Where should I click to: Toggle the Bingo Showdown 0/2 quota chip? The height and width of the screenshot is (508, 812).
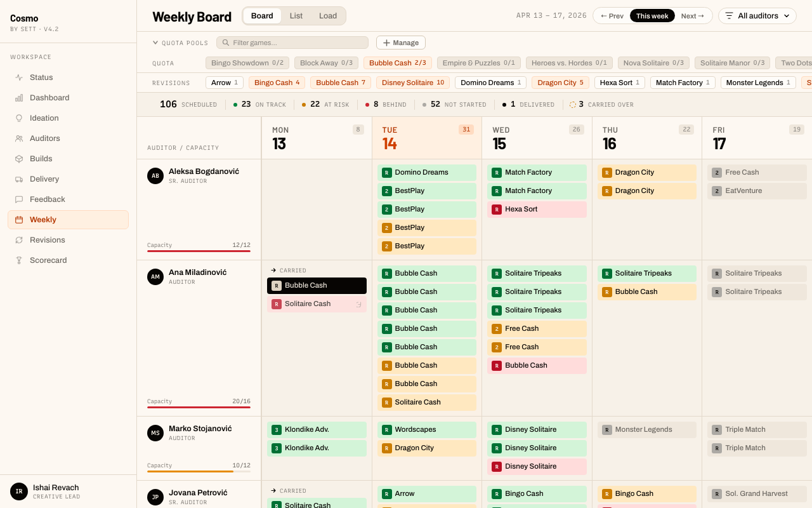(x=247, y=63)
